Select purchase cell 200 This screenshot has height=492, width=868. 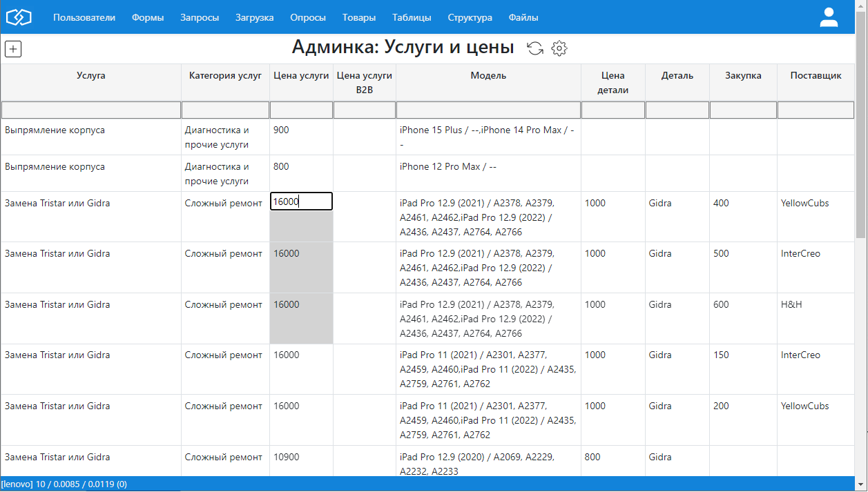pos(743,420)
